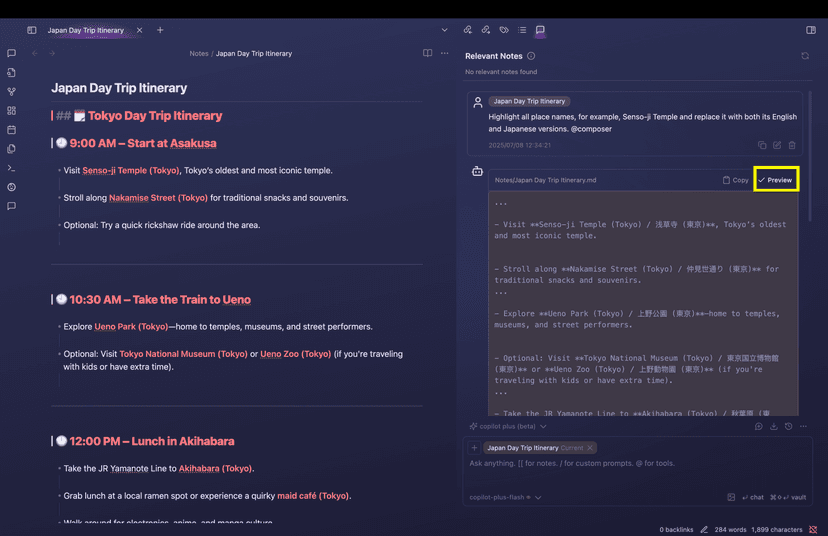The image size is (828, 536).
Task: Refresh the Relevant Notes list
Action: tap(804, 56)
